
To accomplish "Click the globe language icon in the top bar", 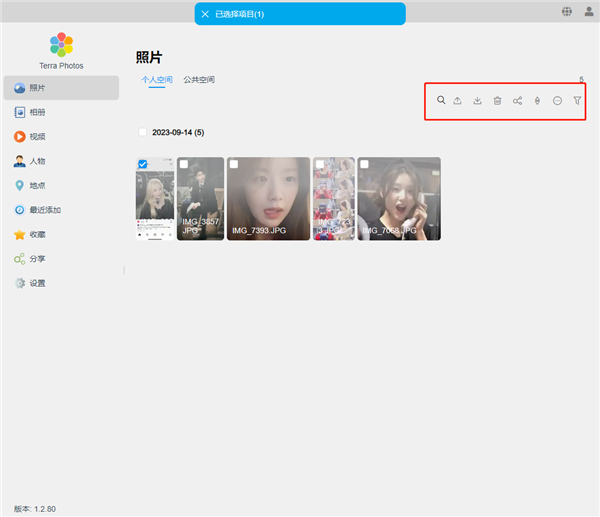I will (567, 11).
